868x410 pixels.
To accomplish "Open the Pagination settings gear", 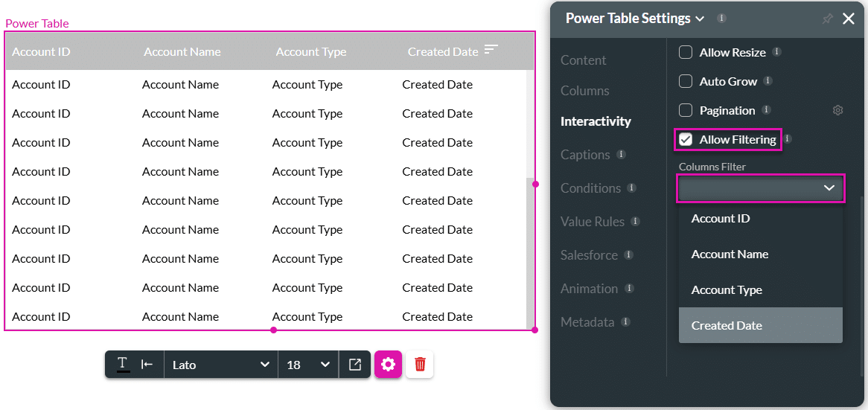I will coord(837,111).
